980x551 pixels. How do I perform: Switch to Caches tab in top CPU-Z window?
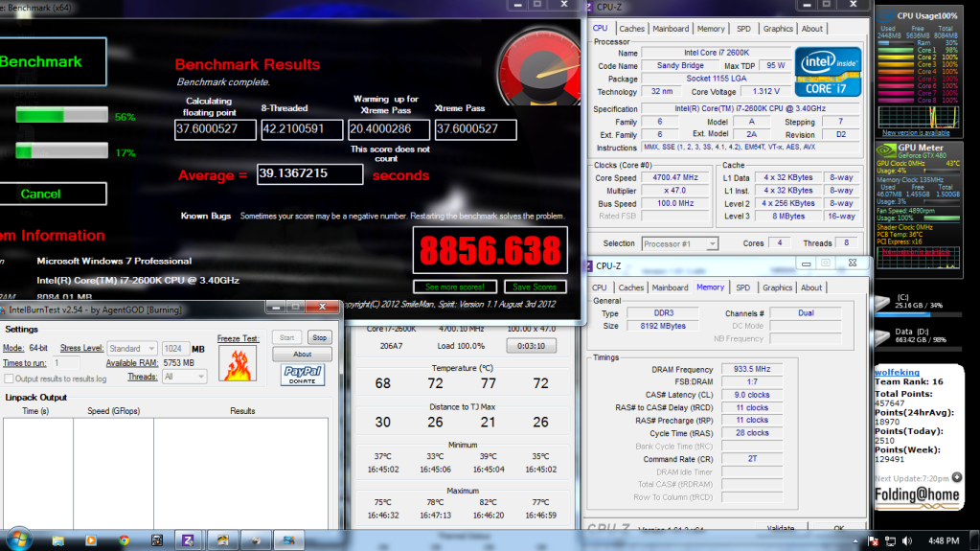[x=631, y=29]
